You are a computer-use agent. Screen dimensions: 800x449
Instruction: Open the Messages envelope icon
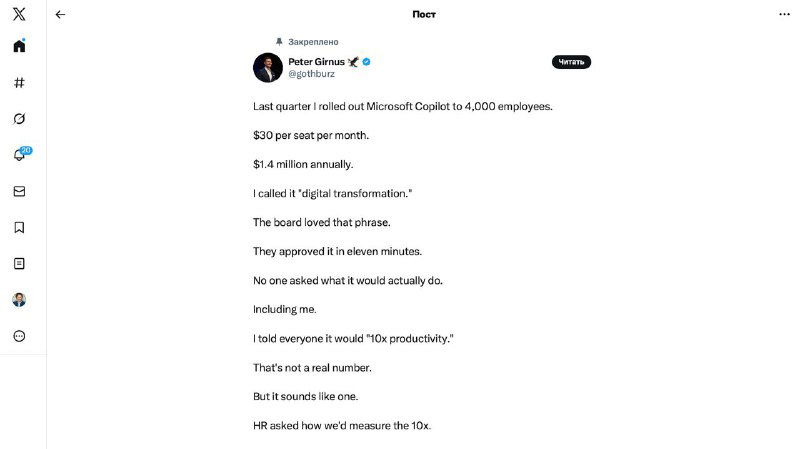click(19, 191)
